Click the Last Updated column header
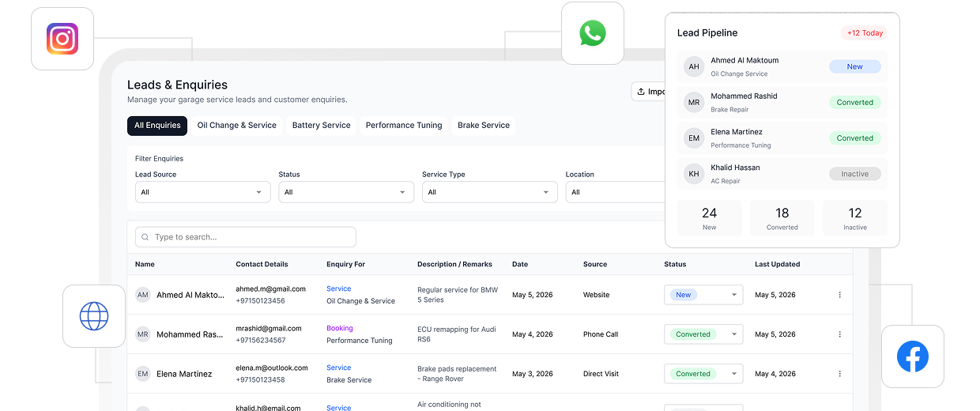 click(778, 265)
